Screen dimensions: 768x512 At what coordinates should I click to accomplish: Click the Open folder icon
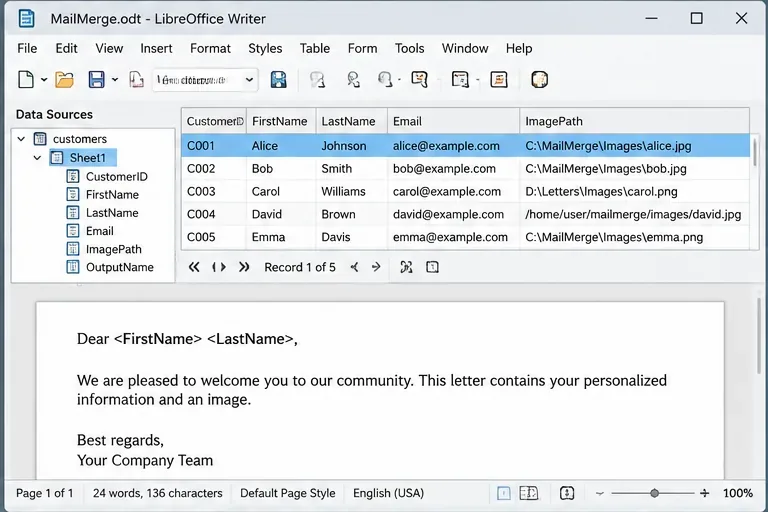point(64,79)
